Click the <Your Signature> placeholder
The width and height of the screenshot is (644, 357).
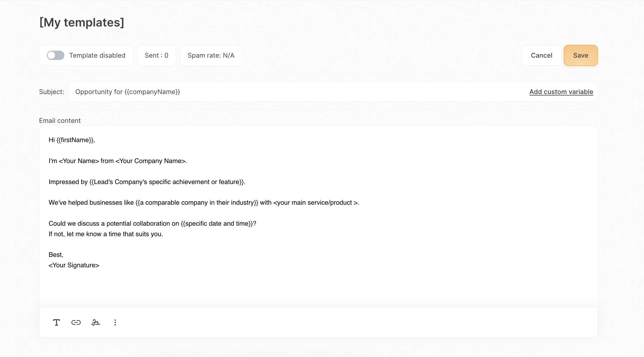(74, 265)
